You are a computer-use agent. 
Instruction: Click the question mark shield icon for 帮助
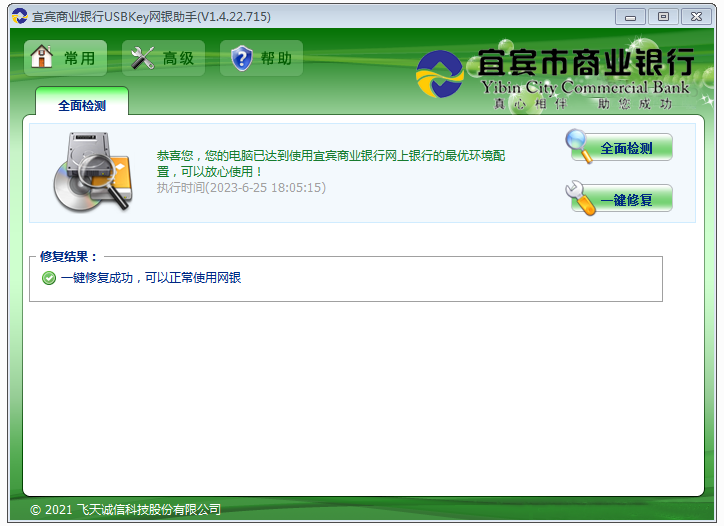241,59
